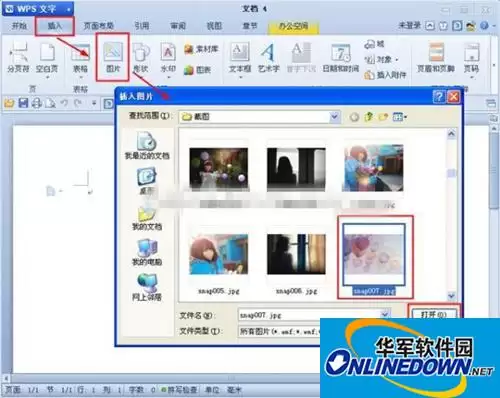Click 我的文档 in dialog sidebar
The height and width of the screenshot is (398, 500).
tap(147, 219)
